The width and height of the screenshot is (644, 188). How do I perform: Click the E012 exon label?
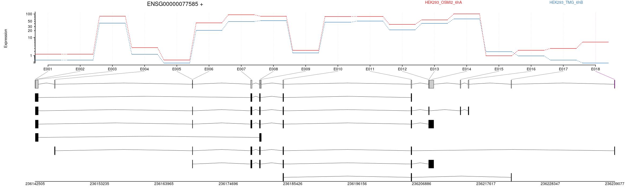(402, 69)
